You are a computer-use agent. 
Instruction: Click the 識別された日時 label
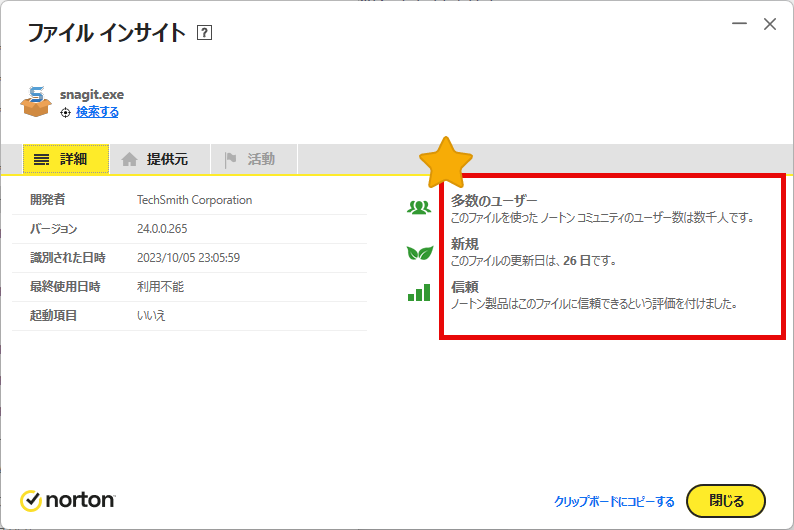point(67,258)
